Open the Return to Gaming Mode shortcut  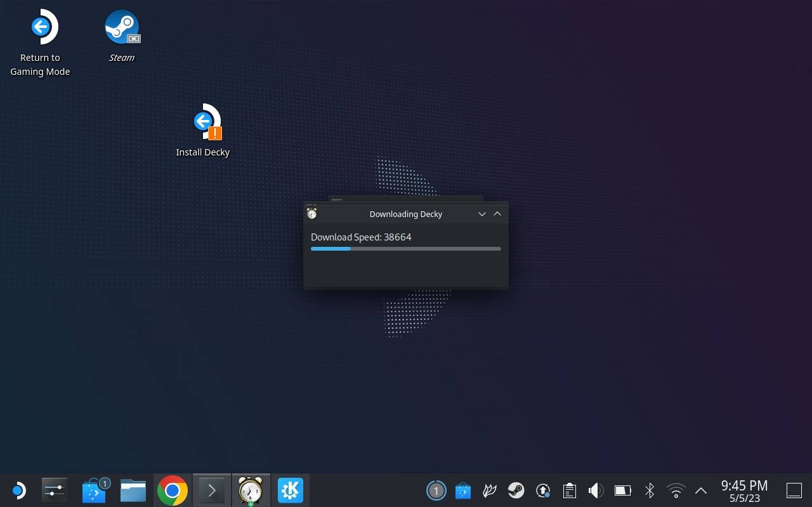pos(40,43)
